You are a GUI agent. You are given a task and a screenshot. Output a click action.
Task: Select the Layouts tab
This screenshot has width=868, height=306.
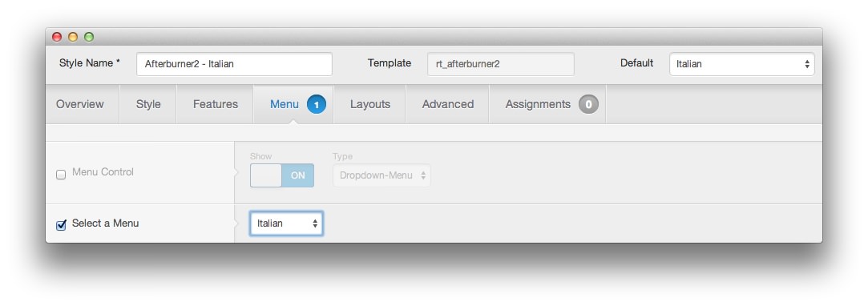point(369,104)
